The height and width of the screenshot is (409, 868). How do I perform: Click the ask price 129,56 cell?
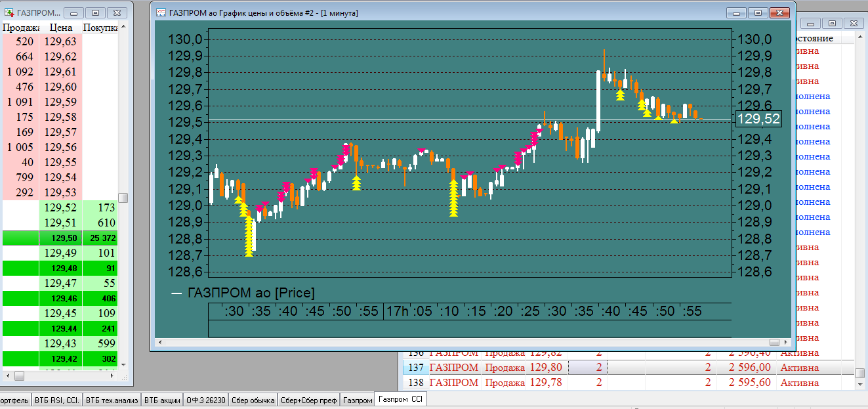(x=61, y=147)
